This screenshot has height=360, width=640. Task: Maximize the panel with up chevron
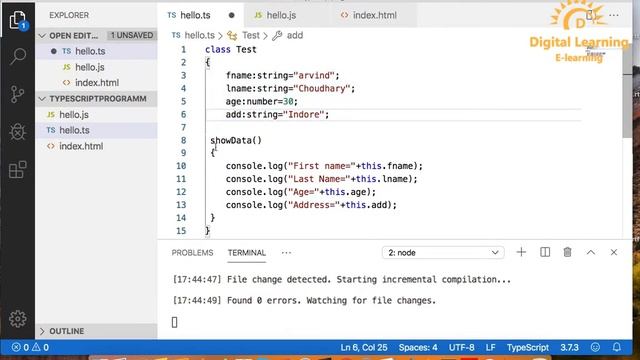click(591, 252)
